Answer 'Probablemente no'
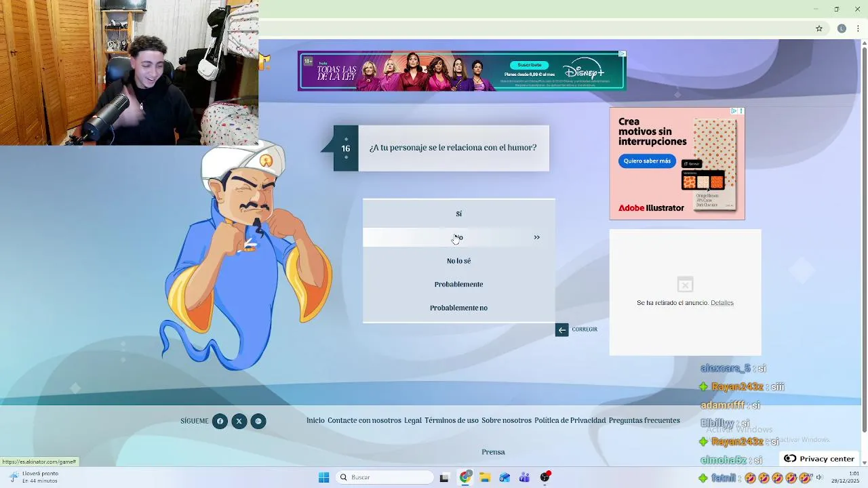 (458, 308)
